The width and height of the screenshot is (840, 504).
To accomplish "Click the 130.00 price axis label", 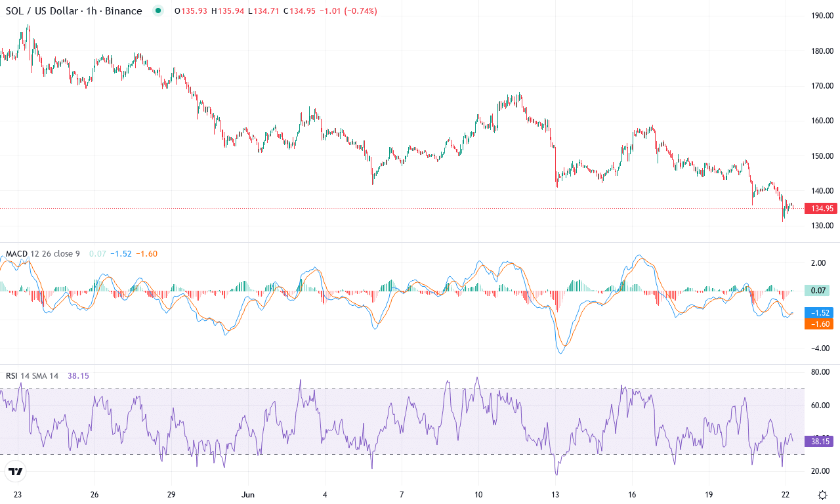I will click(823, 226).
